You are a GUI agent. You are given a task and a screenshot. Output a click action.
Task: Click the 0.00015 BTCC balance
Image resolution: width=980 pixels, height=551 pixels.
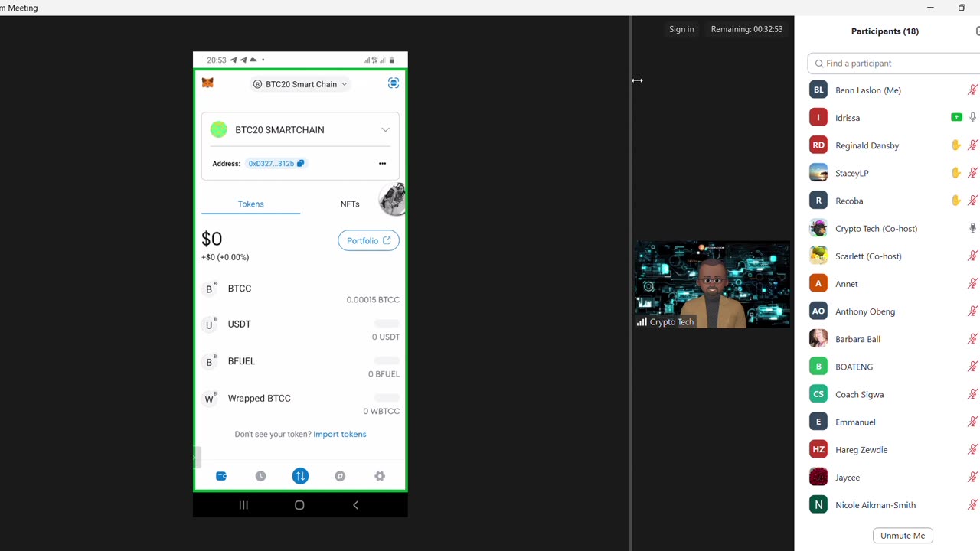373,300
